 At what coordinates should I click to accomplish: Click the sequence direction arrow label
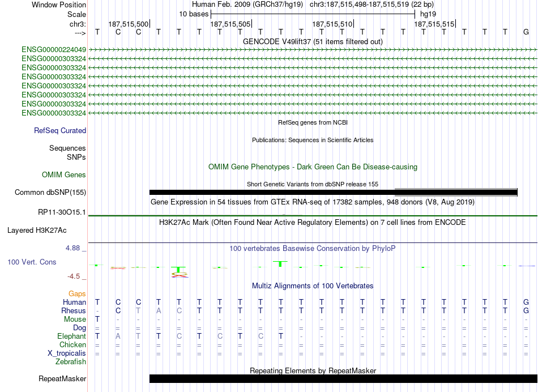coord(80,33)
